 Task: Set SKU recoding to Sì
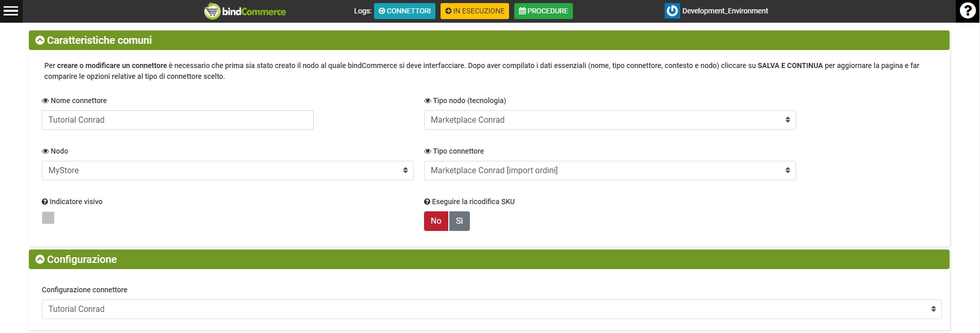[459, 221]
